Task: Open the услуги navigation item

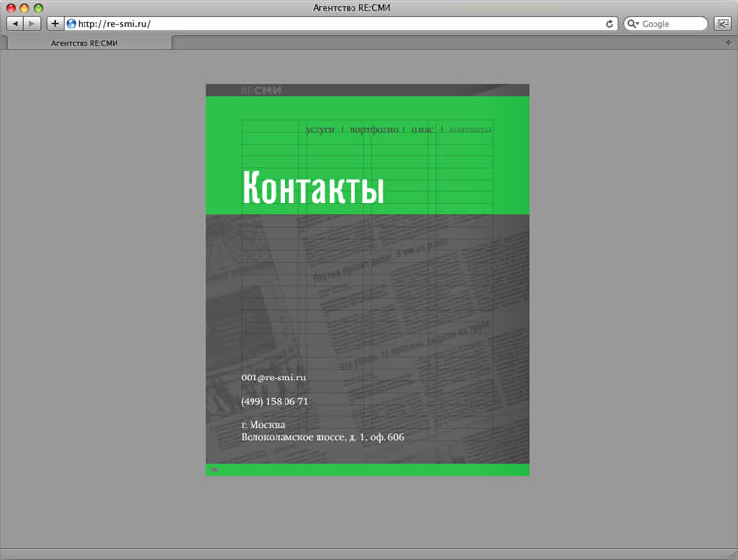Action: click(319, 129)
